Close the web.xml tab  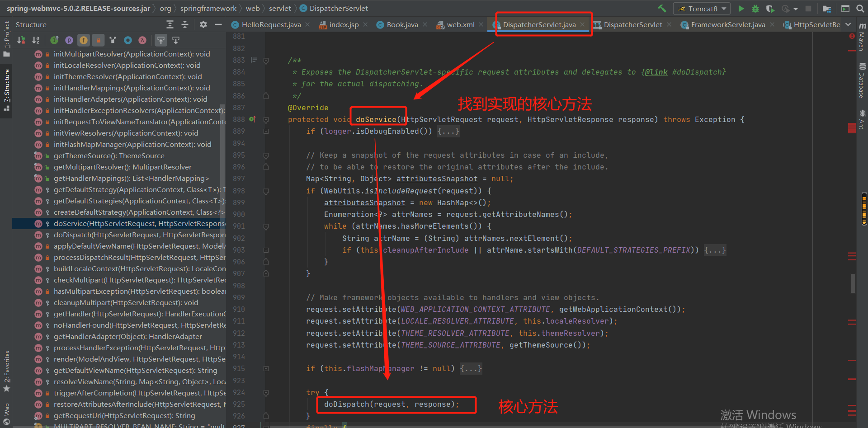click(x=481, y=24)
